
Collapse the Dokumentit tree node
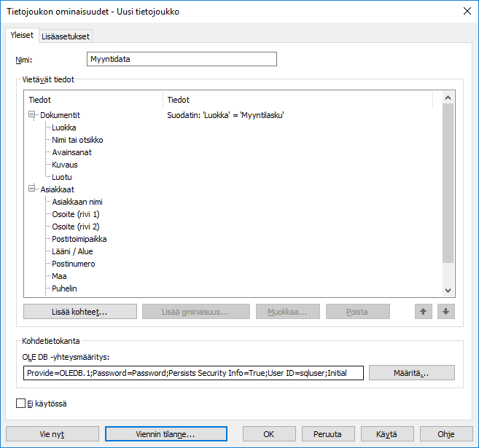pos(32,115)
